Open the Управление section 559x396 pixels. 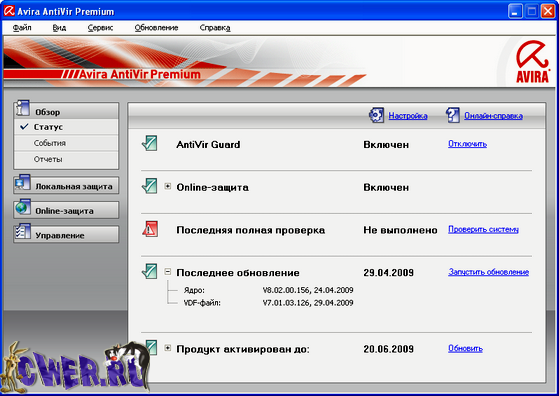point(66,235)
